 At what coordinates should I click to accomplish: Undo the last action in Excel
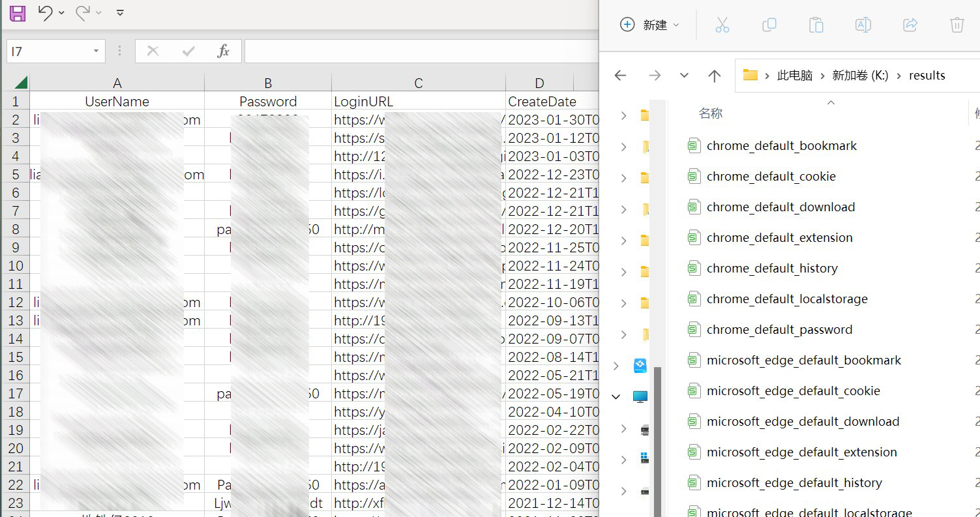45,12
